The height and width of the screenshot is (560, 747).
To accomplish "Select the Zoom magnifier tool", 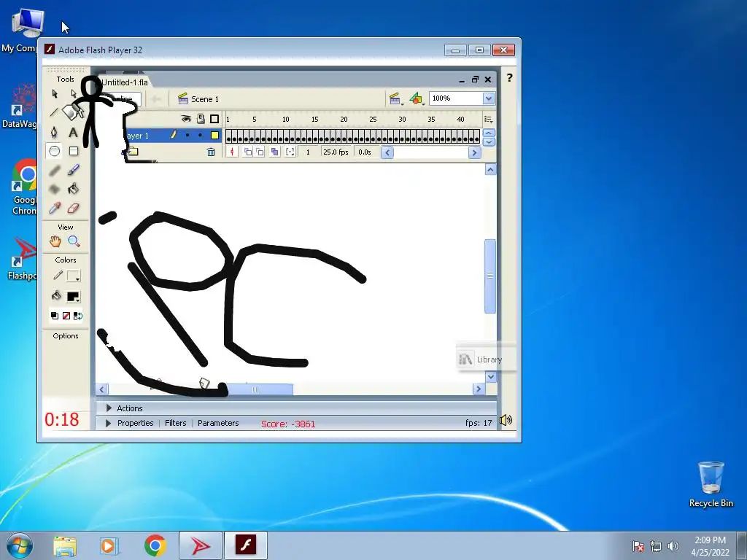I will click(x=74, y=241).
